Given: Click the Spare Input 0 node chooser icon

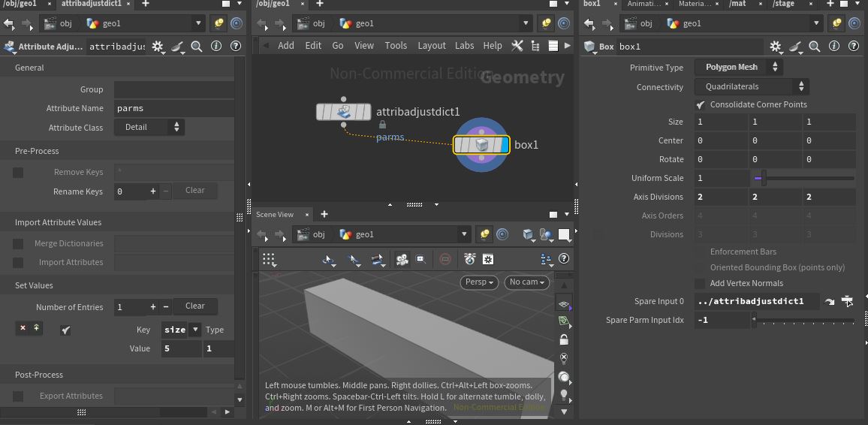Looking at the screenshot, I should click(x=847, y=301).
